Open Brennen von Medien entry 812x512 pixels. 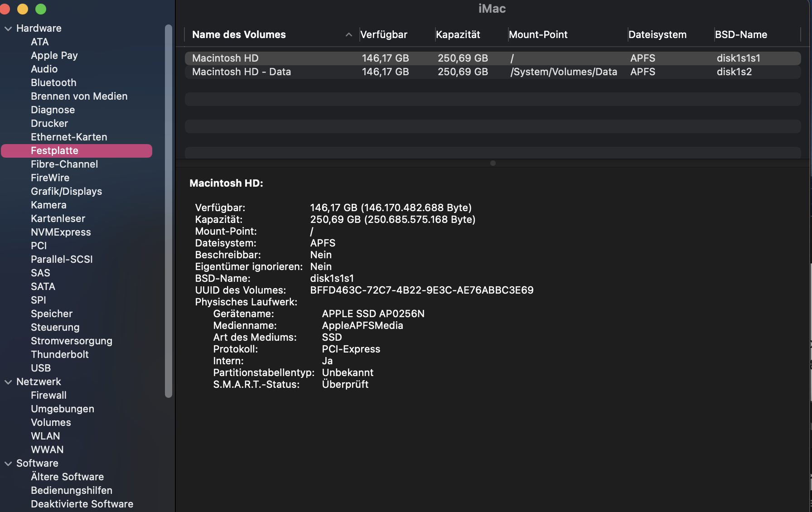(x=79, y=96)
